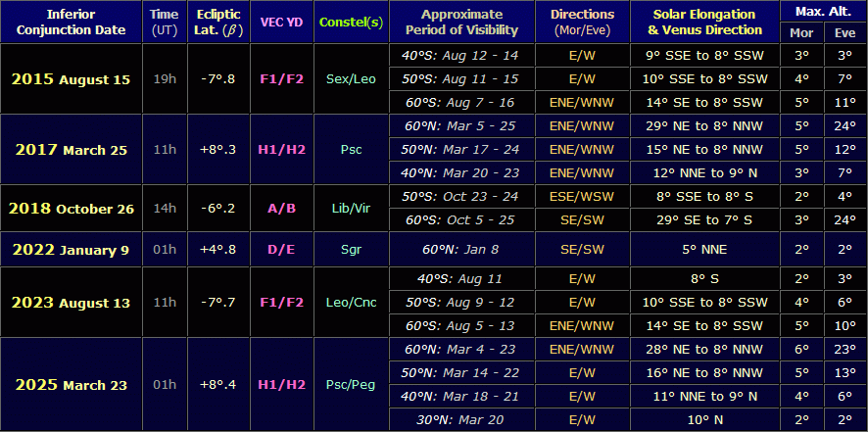Click the A/B VEC YD entry
Image resolution: width=868 pixels, height=432 pixels.
point(280,209)
